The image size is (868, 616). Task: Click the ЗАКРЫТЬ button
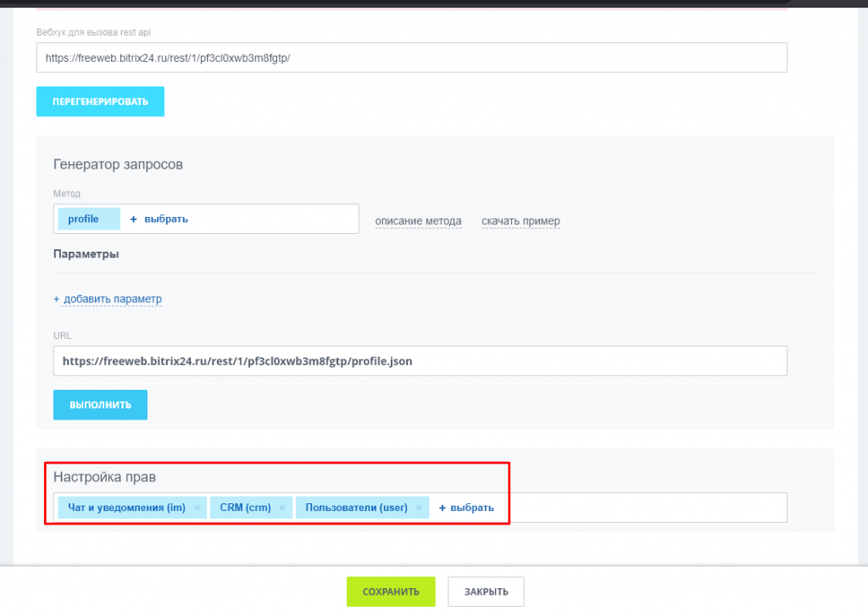pos(486,591)
